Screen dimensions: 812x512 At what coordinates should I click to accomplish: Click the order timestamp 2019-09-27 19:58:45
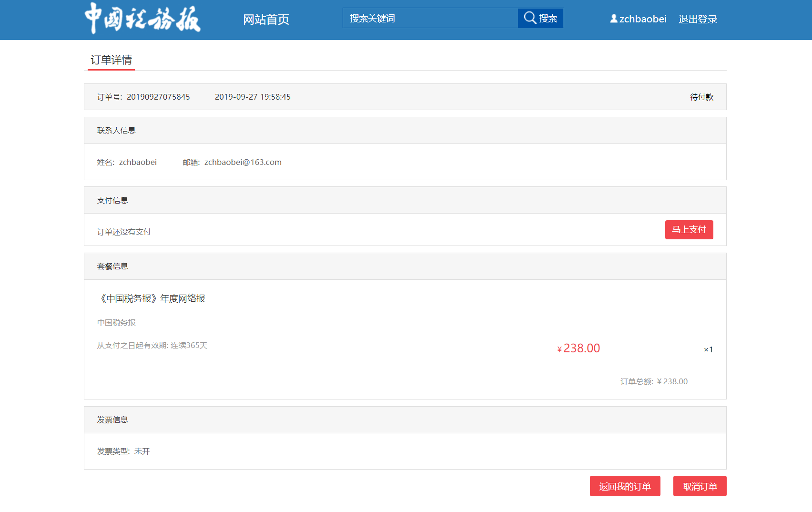click(x=253, y=97)
